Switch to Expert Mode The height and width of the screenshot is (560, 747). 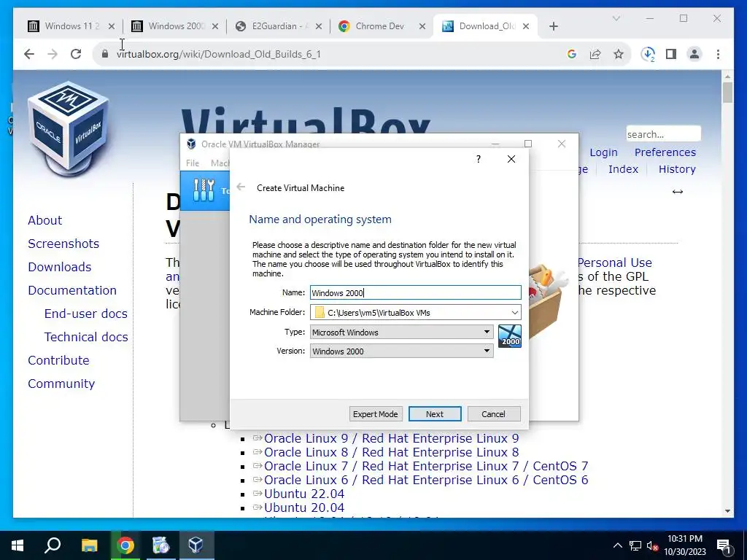[376, 414]
